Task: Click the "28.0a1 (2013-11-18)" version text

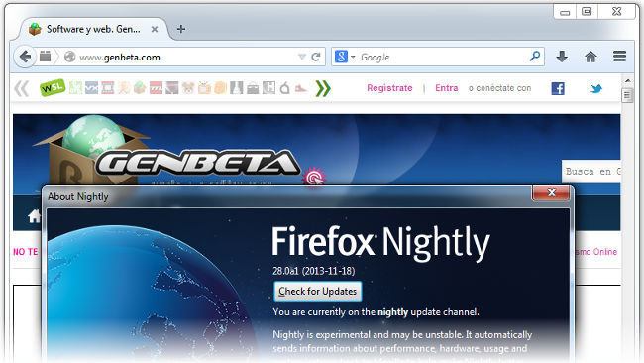Action: coord(314,271)
